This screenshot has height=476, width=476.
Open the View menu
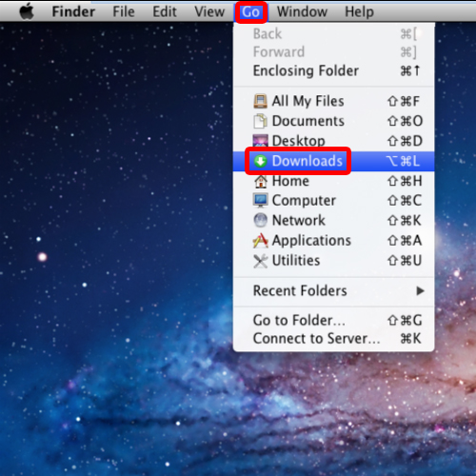click(x=209, y=11)
